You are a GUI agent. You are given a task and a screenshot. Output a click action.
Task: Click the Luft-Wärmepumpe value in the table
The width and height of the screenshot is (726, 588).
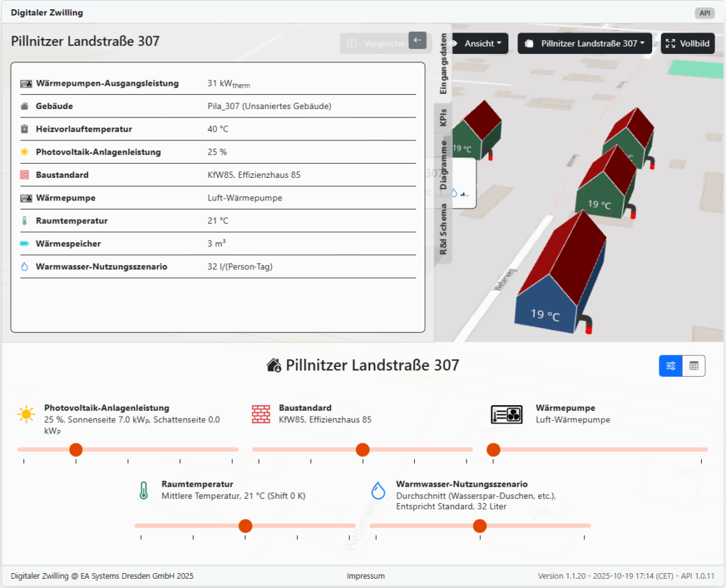[x=245, y=198]
